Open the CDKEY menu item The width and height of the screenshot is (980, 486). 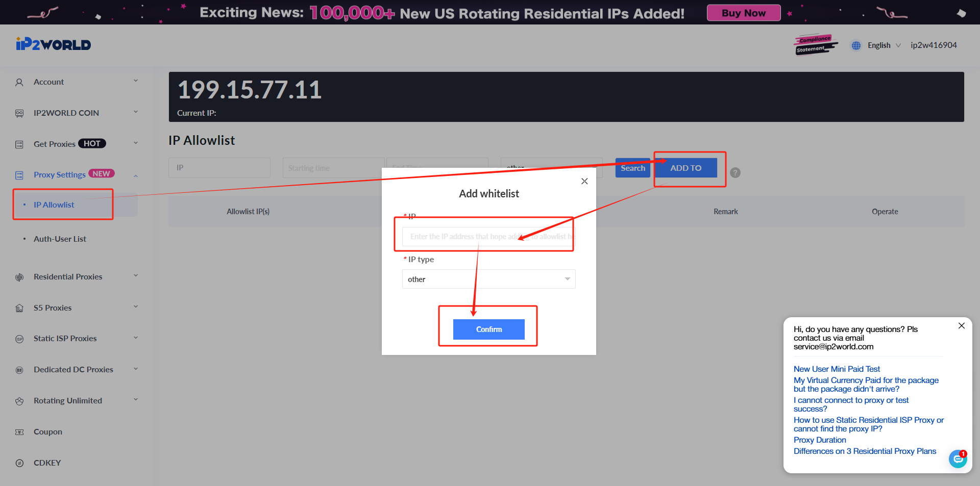tap(47, 463)
